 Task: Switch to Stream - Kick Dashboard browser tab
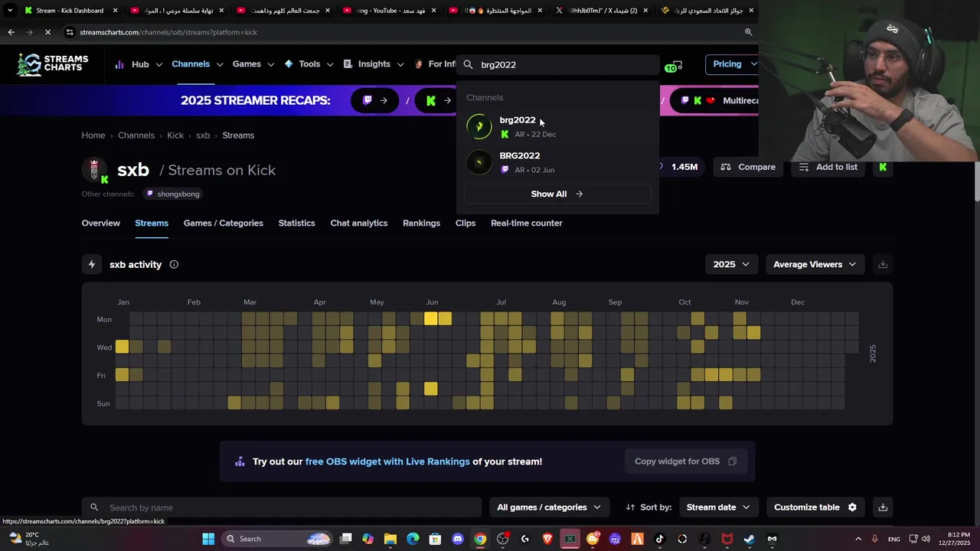[x=69, y=11]
